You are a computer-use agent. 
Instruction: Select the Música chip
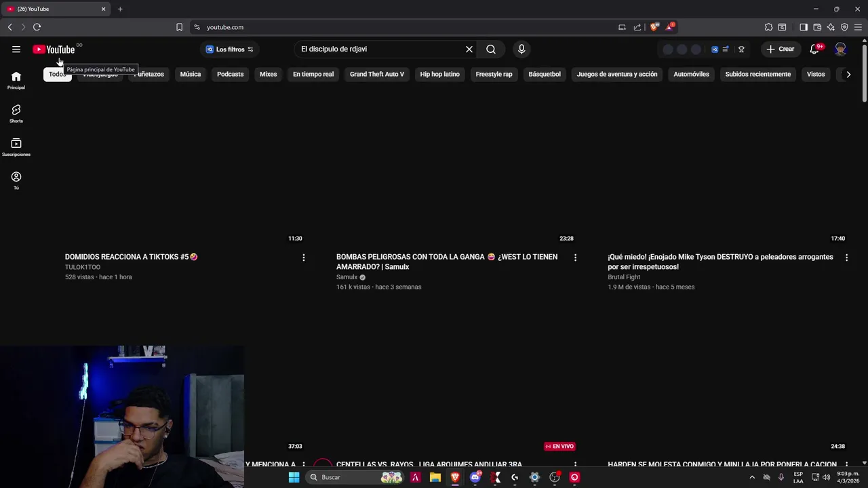click(191, 74)
